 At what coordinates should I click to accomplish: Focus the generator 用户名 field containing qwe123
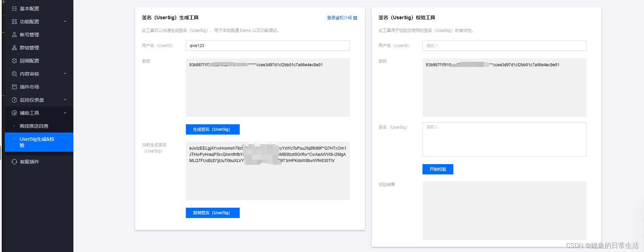[268, 46]
